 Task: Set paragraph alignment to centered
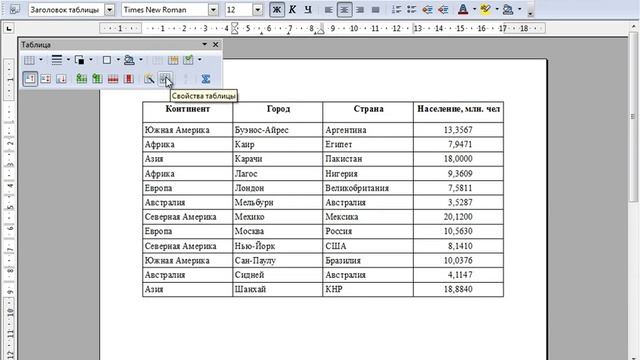pyautogui.click(x=344, y=9)
